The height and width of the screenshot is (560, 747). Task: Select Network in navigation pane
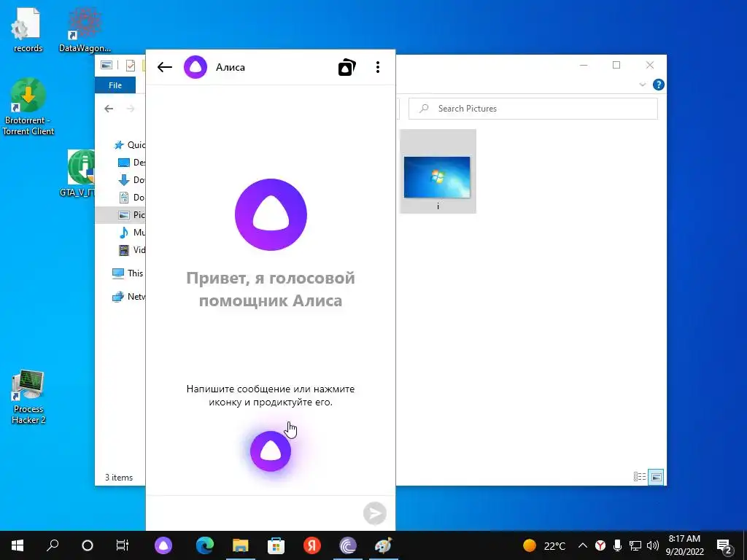click(x=128, y=296)
